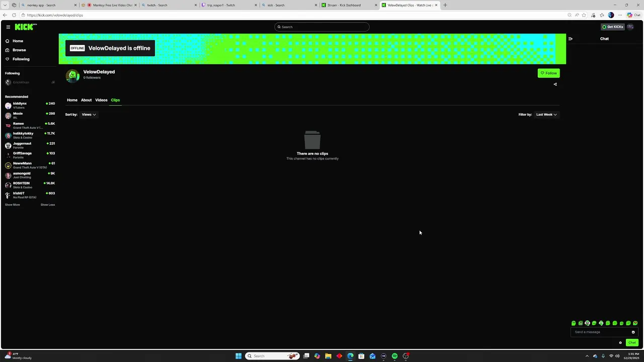Open the emote picker smiley icon
Image resolution: width=644 pixels, height=362 pixels.
(633, 332)
